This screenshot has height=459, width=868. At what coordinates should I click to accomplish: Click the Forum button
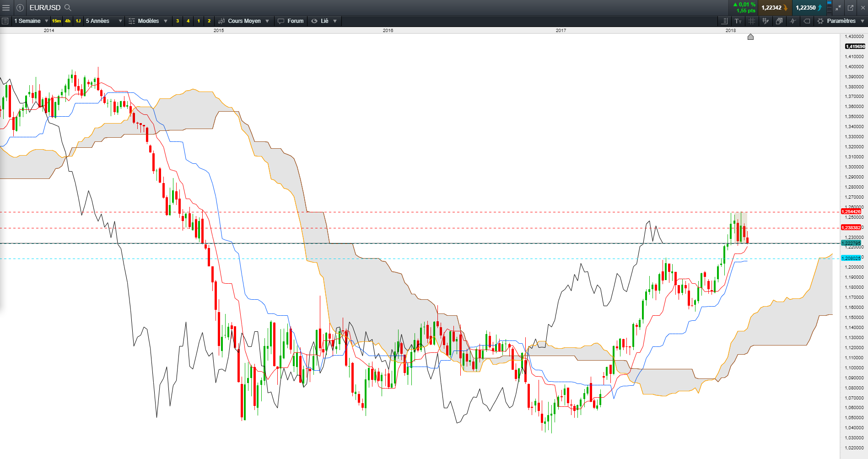(x=291, y=21)
